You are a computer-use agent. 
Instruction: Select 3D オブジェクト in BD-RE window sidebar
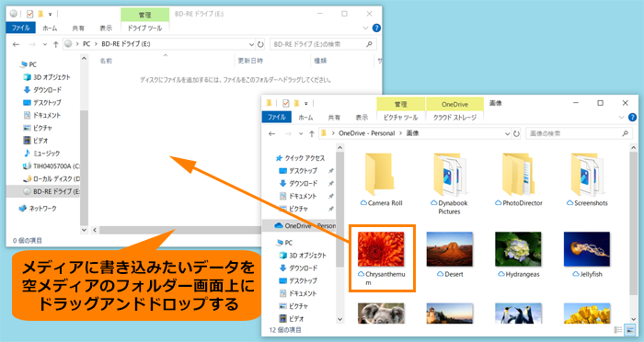point(47,77)
